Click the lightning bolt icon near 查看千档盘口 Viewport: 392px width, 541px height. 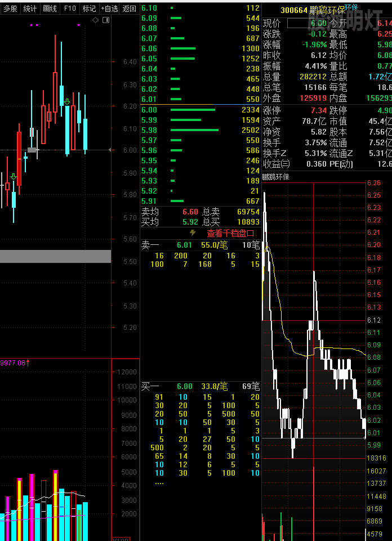click(193, 233)
